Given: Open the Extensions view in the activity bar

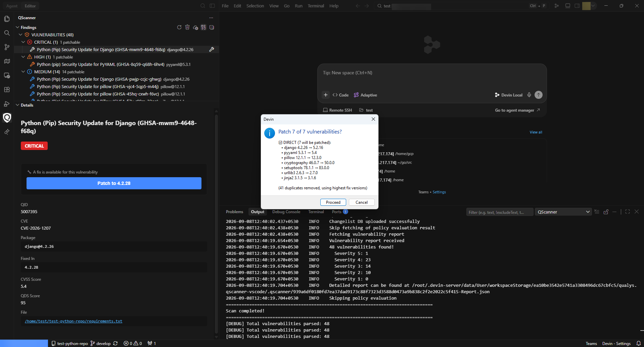Looking at the screenshot, I should point(7,89).
